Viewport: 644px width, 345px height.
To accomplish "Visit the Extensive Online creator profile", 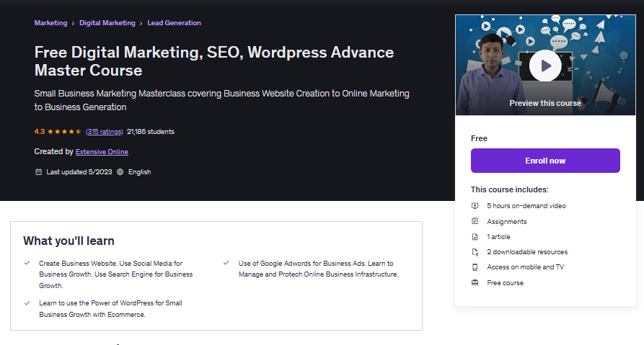I will tap(102, 152).
